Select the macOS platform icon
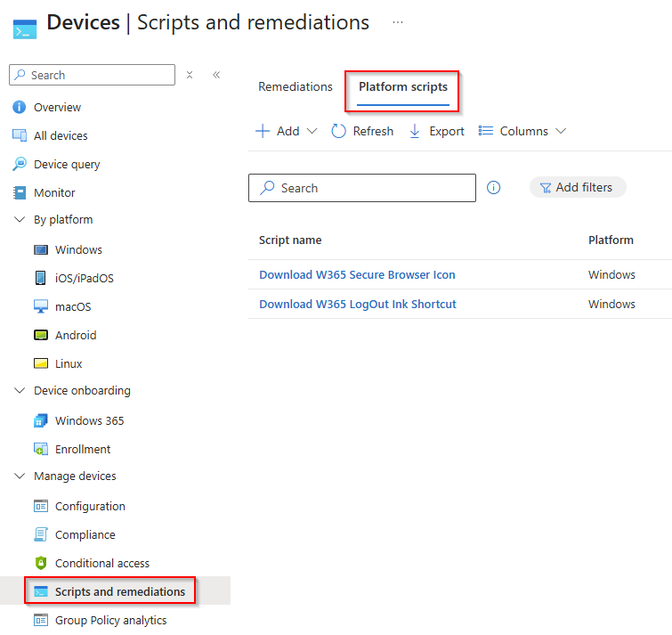 click(x=41, y=307)
